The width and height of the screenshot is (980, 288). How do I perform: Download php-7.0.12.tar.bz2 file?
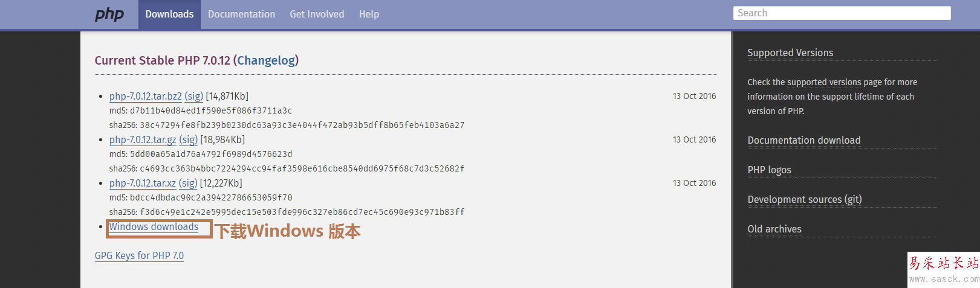tap(145, 96)
